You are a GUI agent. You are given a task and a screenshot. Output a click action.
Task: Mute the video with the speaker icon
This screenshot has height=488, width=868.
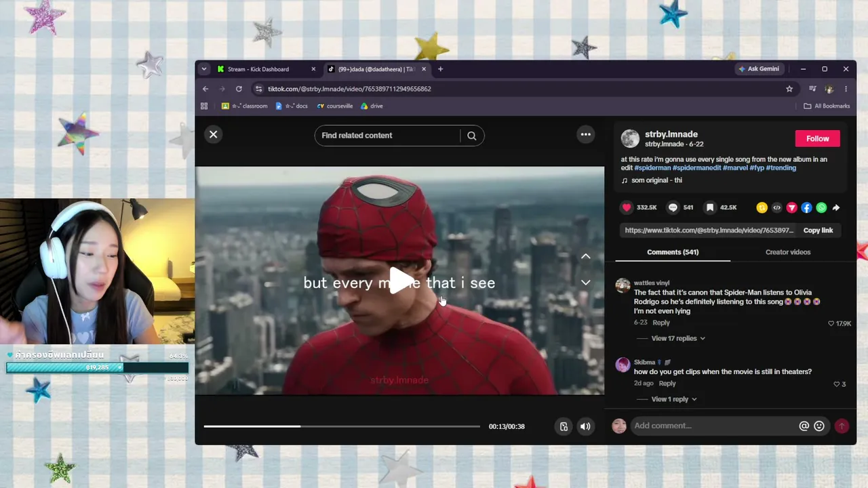[x=585, y=426]
